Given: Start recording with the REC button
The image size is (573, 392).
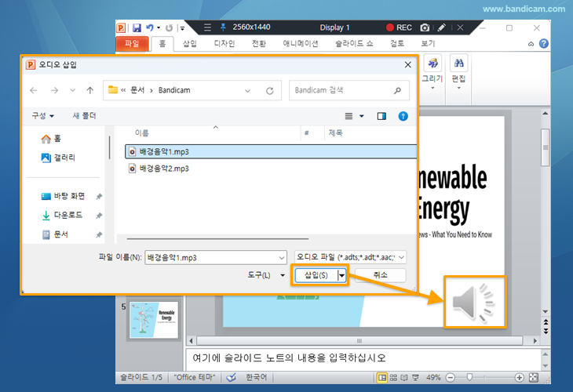Looking at the screenshot, I should click(x=399, y=27).
